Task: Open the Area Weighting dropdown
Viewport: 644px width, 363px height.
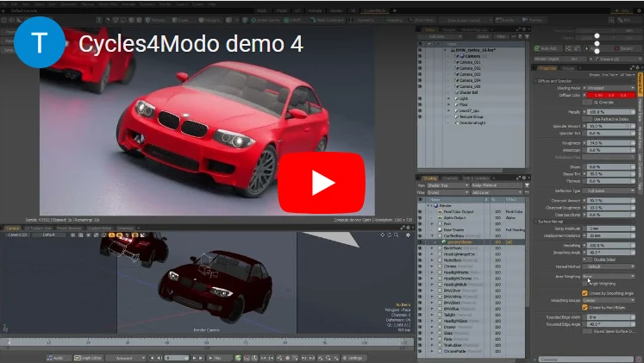Action: click(609, 277)
